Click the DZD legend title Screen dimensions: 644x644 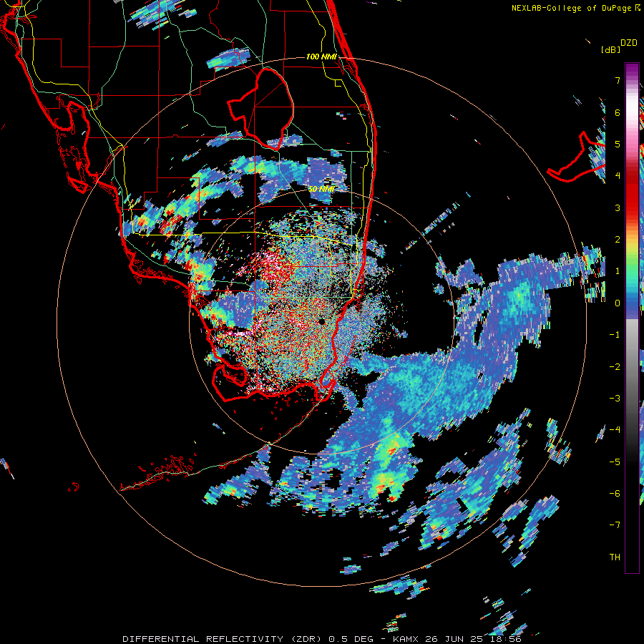pos(629,43)
